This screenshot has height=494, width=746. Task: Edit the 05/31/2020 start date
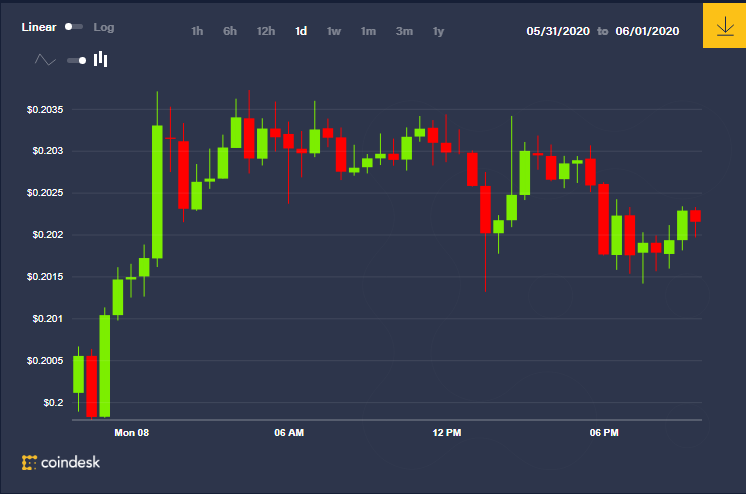(x=558, y=31)
